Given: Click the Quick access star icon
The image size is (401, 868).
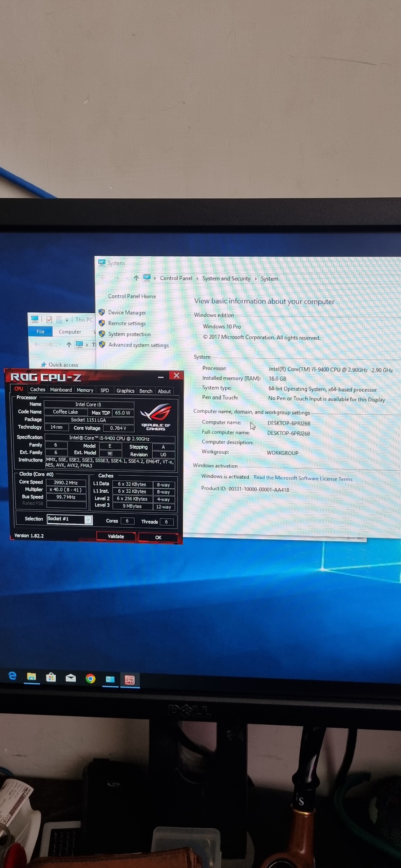Looking at the screenshot, I should tap(43, 365).
